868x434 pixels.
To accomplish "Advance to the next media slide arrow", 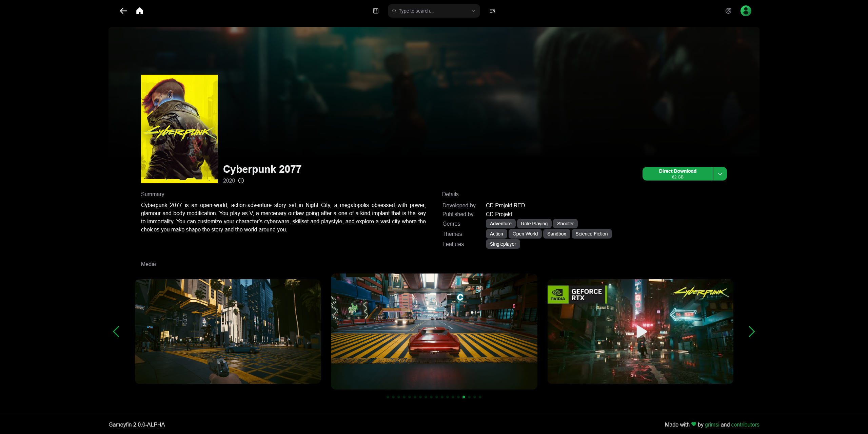I will pos(751,332).
